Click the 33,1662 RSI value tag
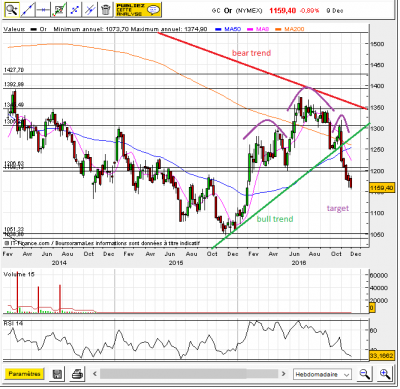The image size is (400, 389). click(x=382, y=356)
